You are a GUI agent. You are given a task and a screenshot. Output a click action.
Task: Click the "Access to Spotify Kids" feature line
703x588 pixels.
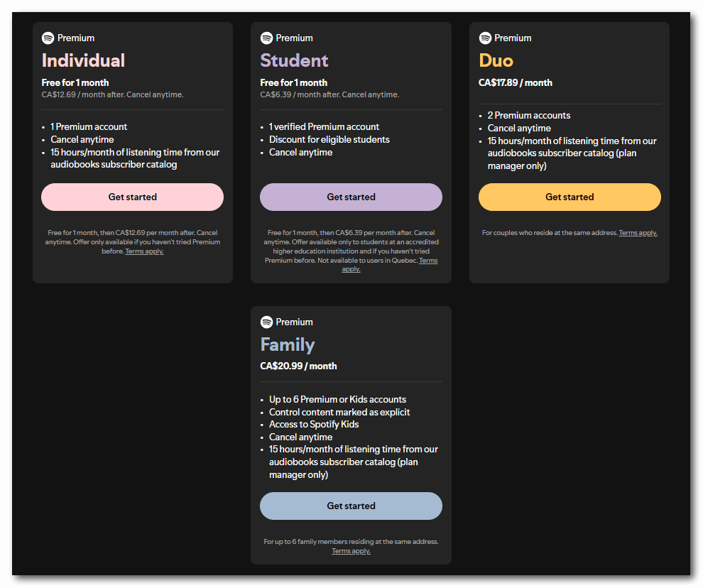tap(314, 425)
